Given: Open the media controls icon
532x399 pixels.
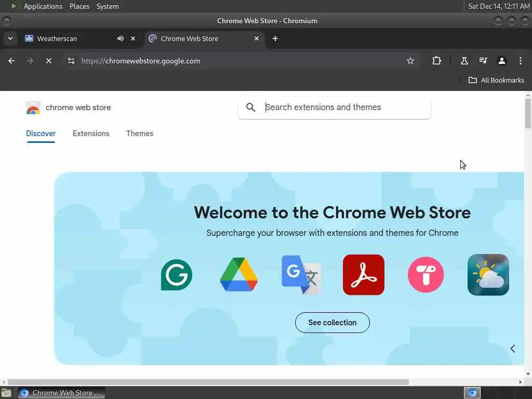Looking at the screenshot, I should click(483, 61).
